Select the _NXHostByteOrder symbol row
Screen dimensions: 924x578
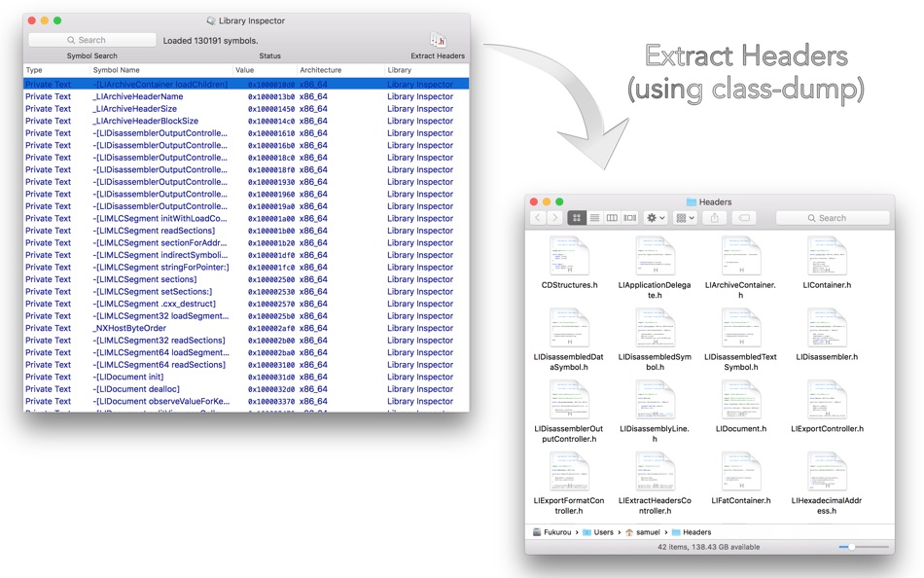click(x=246, y=328)
